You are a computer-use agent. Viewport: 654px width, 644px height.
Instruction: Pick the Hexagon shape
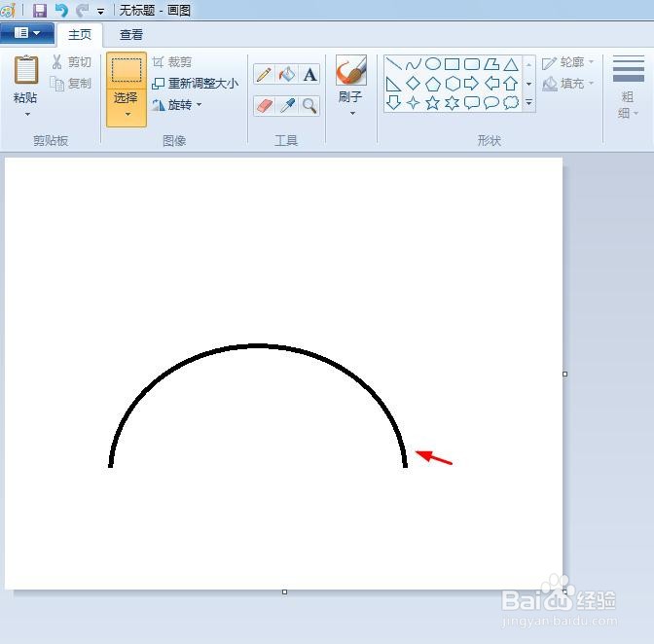pos(453,84)
